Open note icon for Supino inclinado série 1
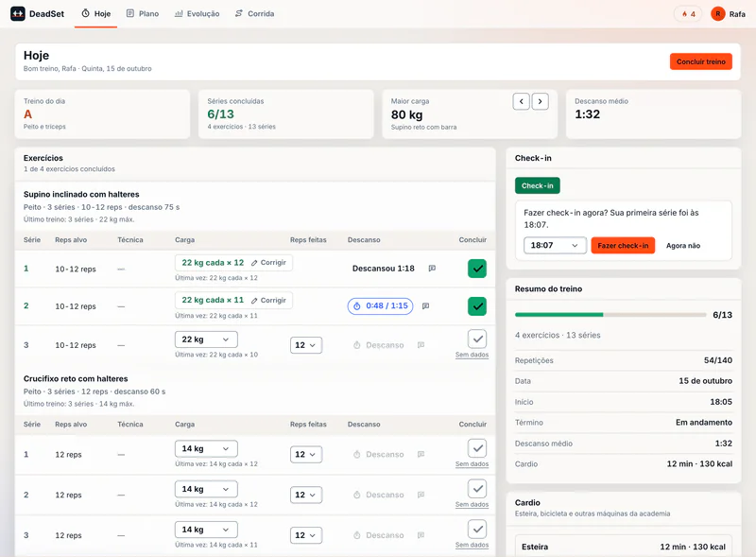 pyautogui.click(x=432, y=269)
